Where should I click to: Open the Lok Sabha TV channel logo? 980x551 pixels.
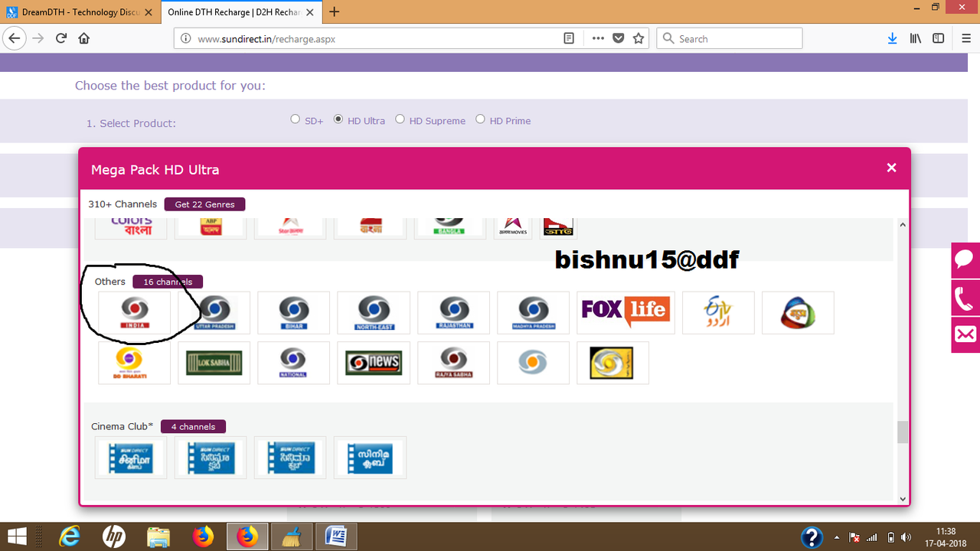click(x=214, y=363)
